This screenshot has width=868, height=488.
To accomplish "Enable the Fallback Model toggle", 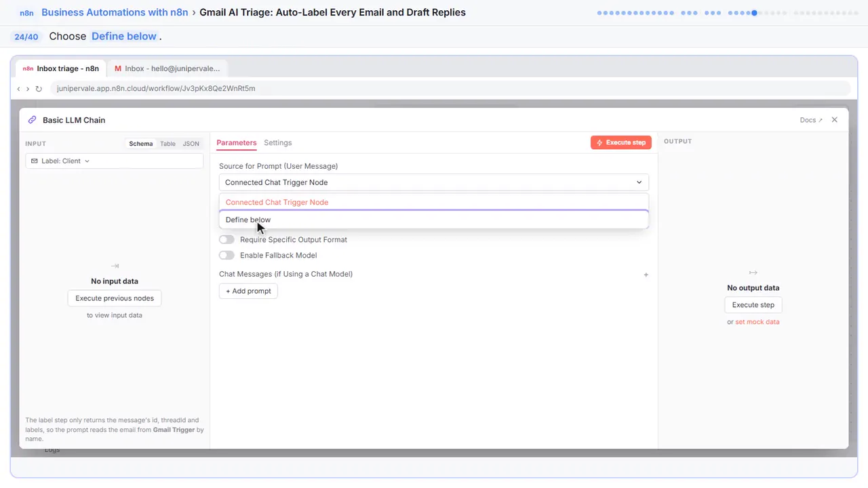I will click(226, 256).
